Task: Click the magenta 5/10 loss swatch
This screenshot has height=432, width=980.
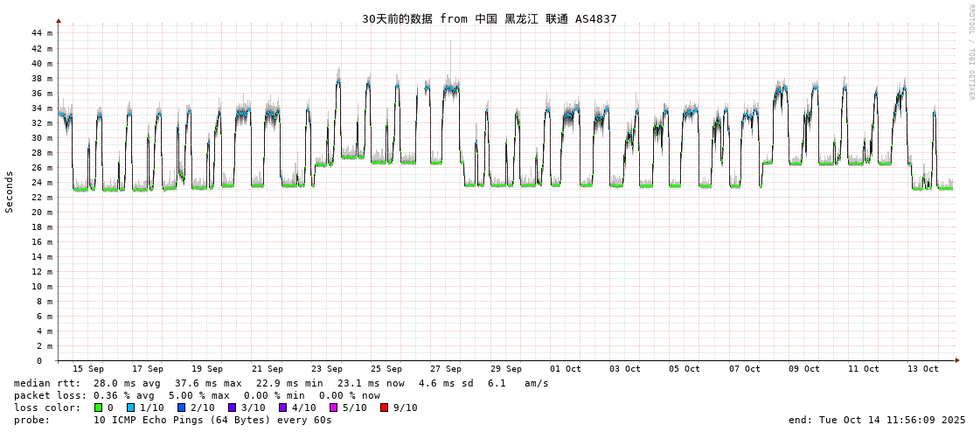Action: [334, 408]
